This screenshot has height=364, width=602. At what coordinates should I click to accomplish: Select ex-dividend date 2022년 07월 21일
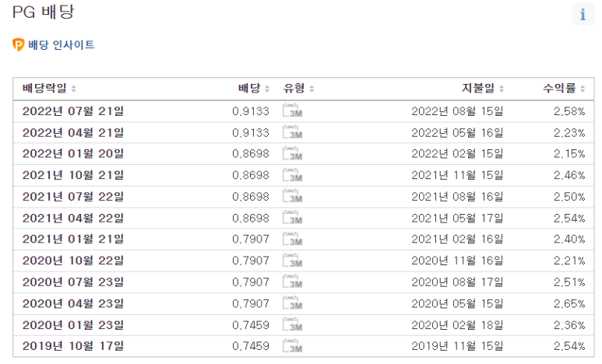[73, 111]
